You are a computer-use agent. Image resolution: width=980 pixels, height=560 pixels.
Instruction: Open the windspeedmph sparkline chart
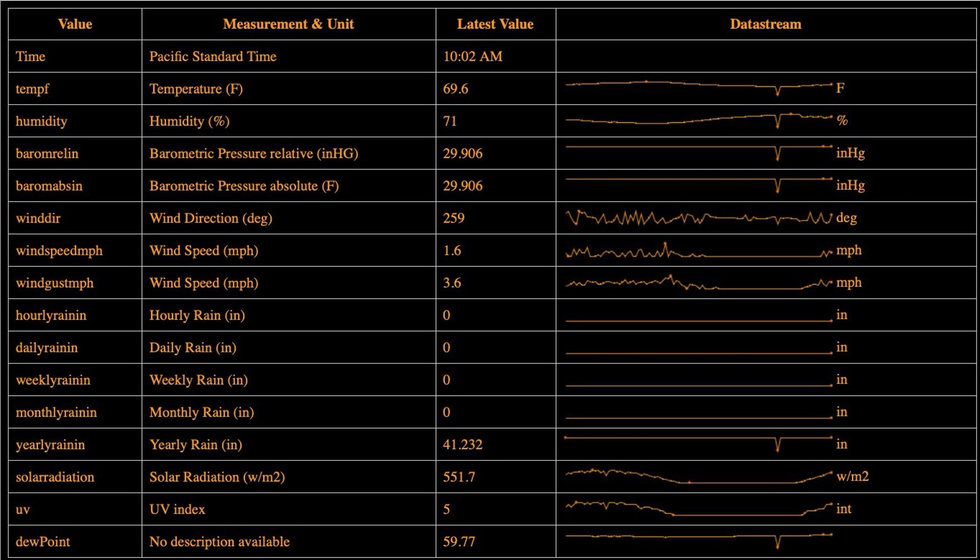(699, 250)
